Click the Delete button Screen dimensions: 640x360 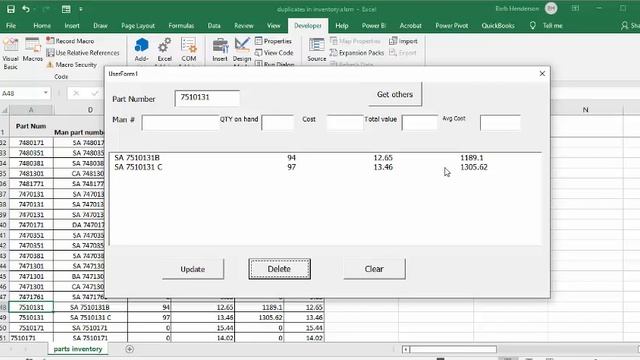coord(279,269)
